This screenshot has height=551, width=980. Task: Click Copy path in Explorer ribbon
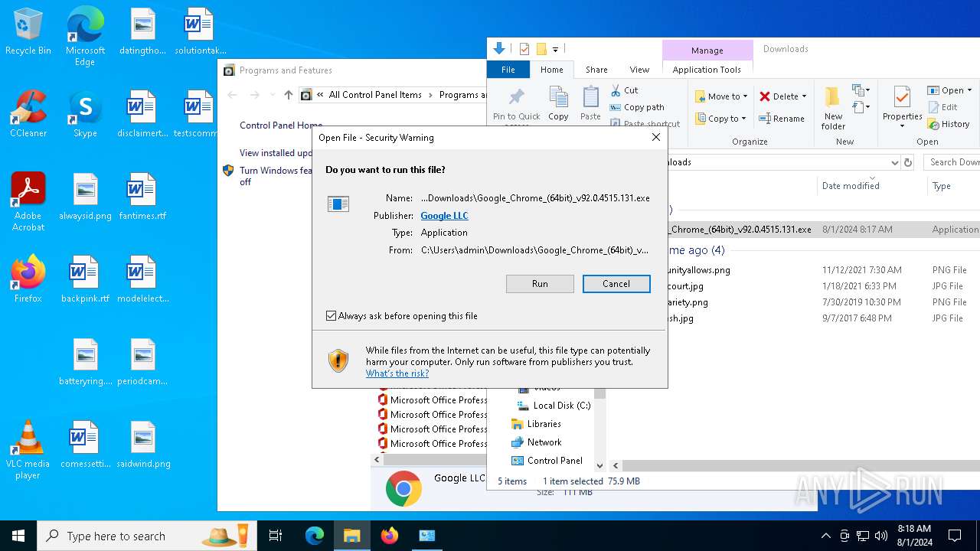pos(637,107)
